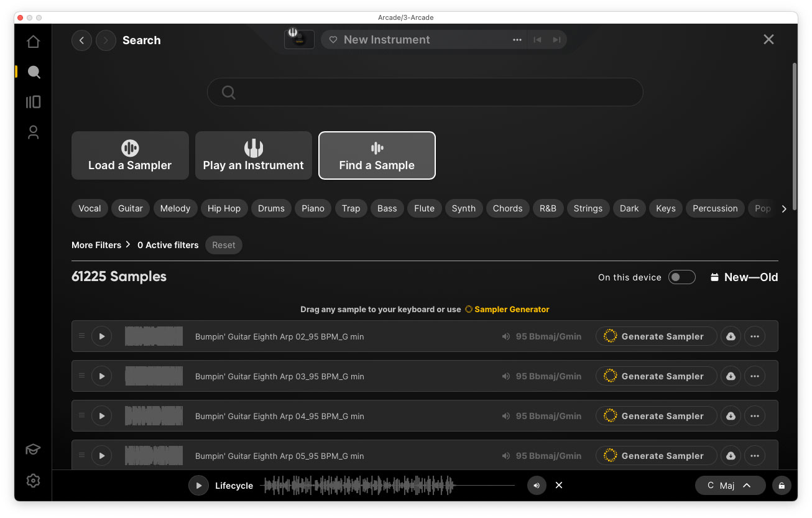The width and height of the screenshot is (812, 518).
Task: Select Play an Instrument tab
Action: 254,155
